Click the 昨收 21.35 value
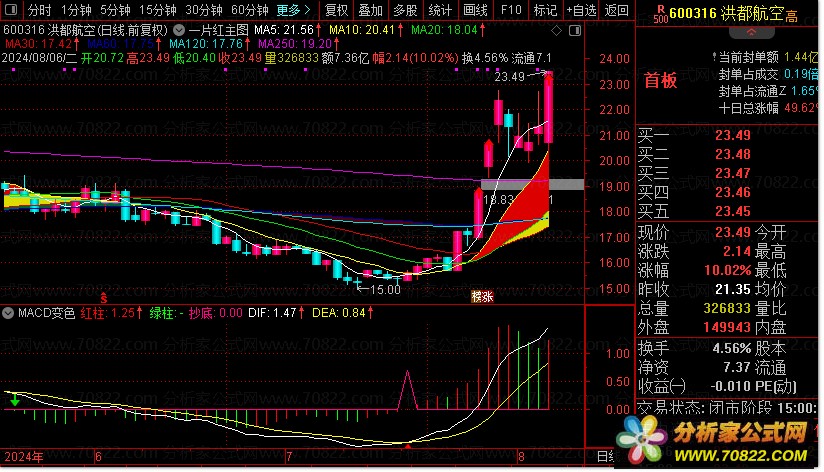This screenshot has height=472, width=824. click(733, 289)
